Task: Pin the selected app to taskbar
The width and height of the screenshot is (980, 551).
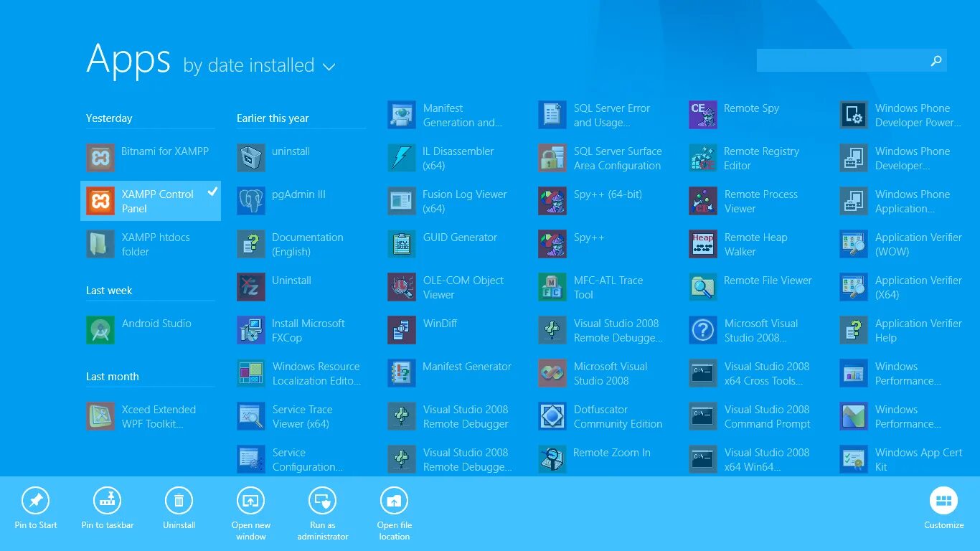Action: tap(108, 508)
